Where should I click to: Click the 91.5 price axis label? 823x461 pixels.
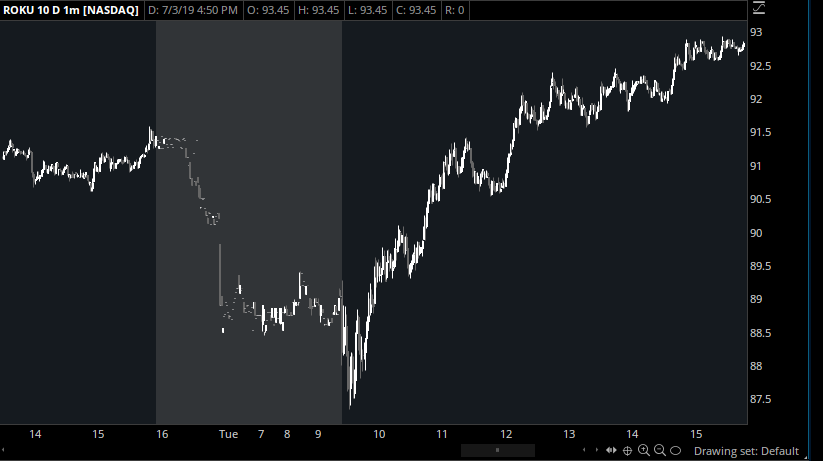point(761,132)
